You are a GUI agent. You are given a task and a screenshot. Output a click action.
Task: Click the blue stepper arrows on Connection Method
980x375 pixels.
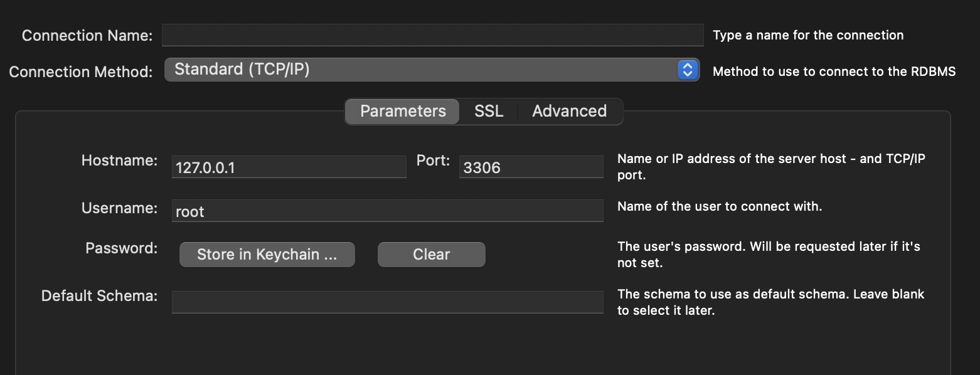tap(688, 69)
